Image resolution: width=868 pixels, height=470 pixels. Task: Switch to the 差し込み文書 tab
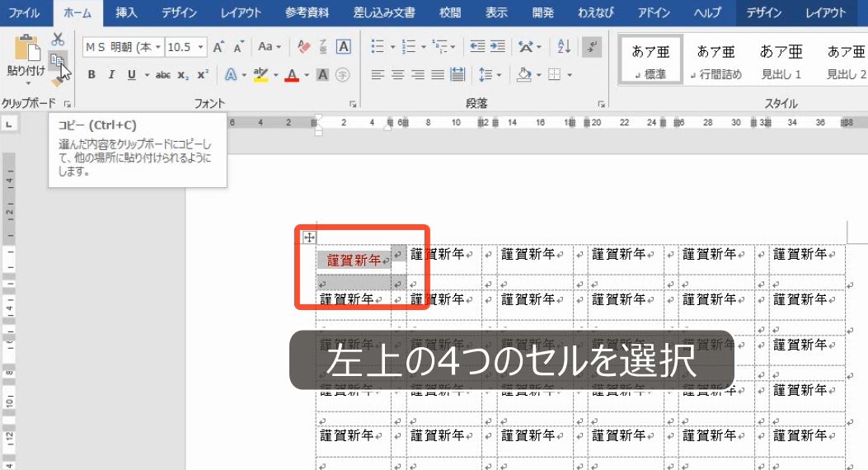[384, 12]
